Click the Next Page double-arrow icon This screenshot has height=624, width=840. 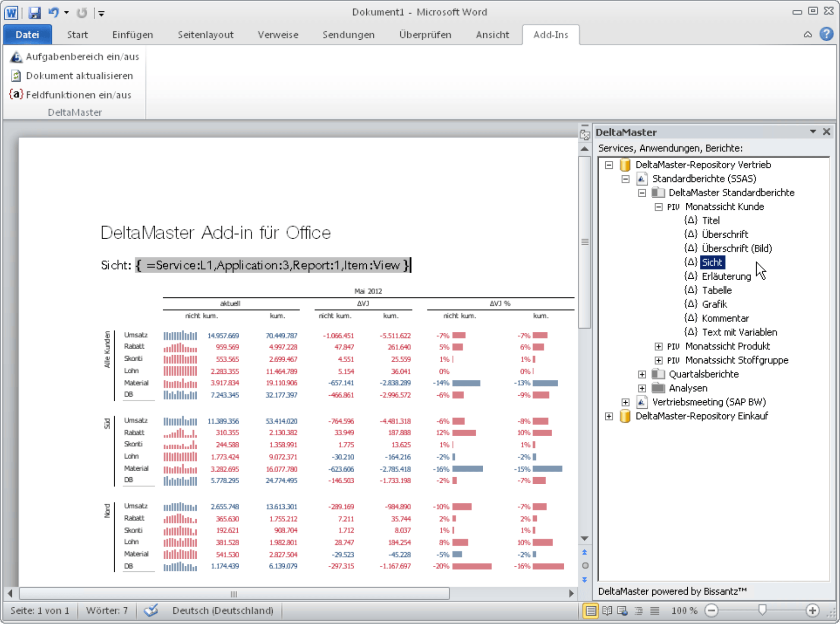585,580
